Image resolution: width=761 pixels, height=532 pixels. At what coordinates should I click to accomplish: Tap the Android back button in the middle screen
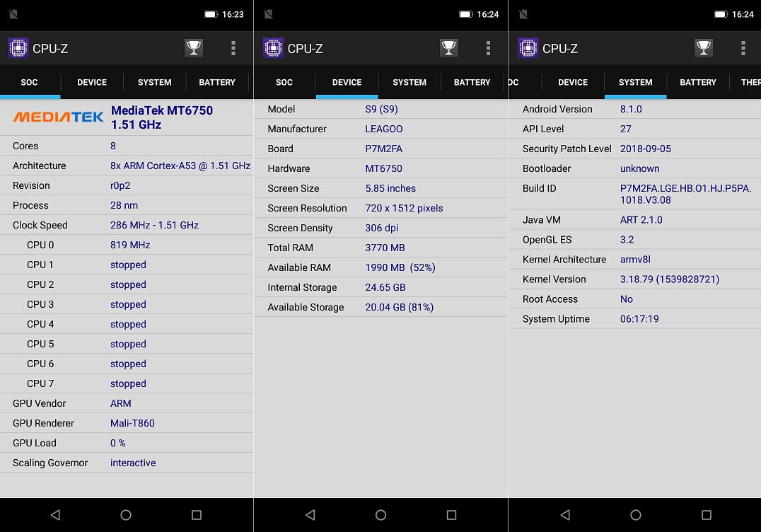(x=310, y=514)
